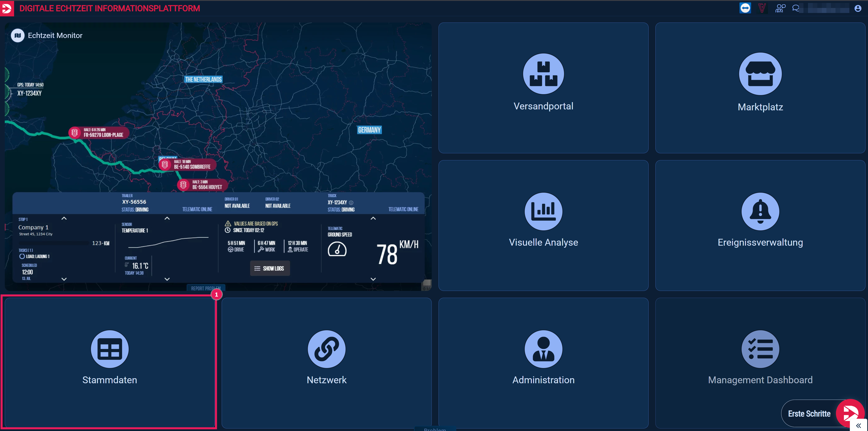
Task: Collapse Stop 1 panel with up chevron
Action: coord(64,218)
